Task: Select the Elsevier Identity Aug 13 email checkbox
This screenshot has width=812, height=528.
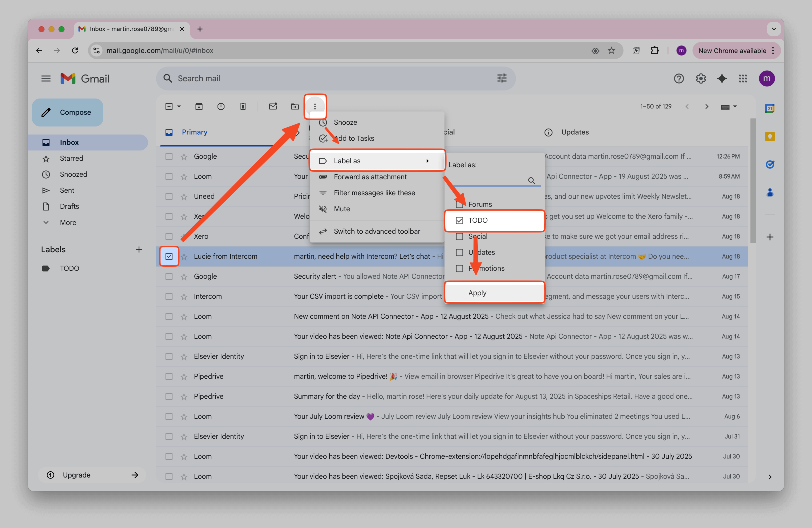Action: click(x=169, y=356)
